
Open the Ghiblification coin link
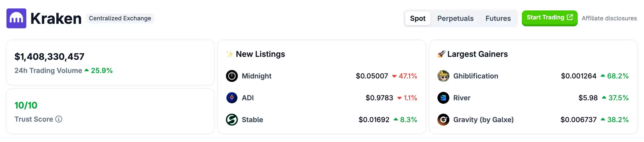click(475, 76)
